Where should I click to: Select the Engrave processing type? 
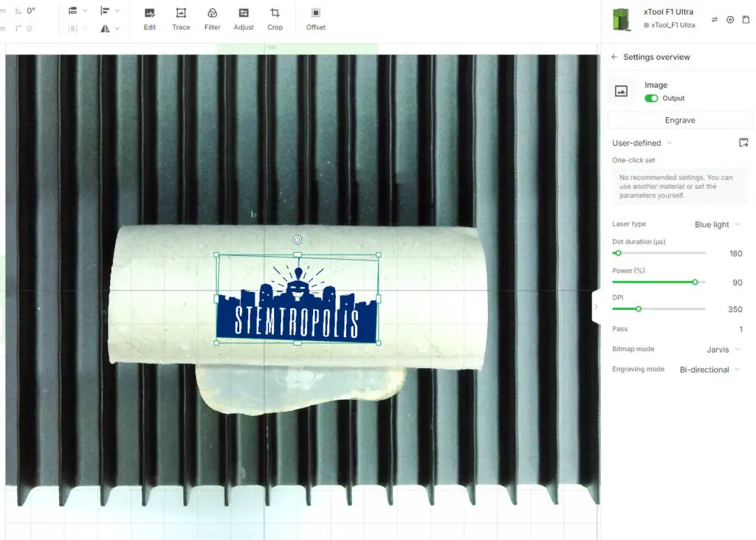[x=680, y=120]
